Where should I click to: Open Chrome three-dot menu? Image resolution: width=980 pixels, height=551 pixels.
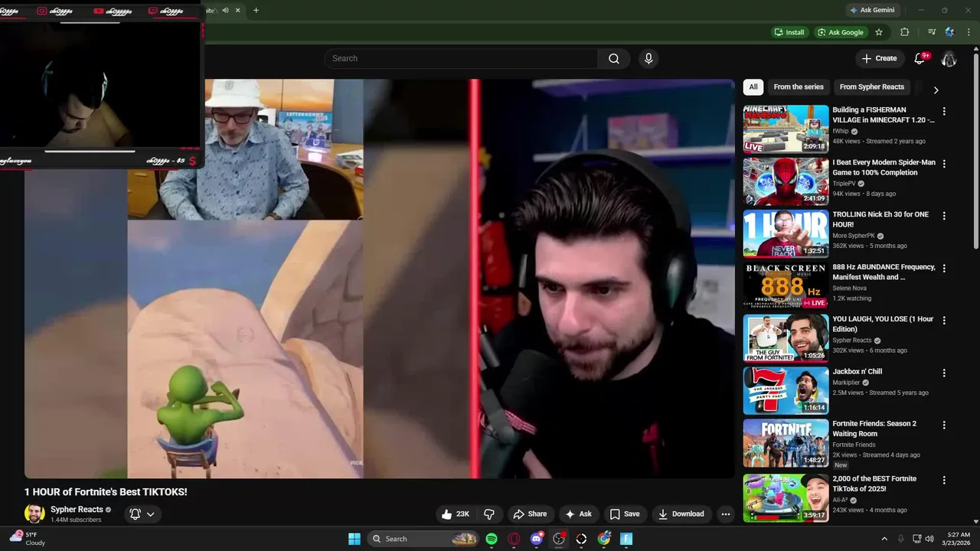click(x=969, y=32)
